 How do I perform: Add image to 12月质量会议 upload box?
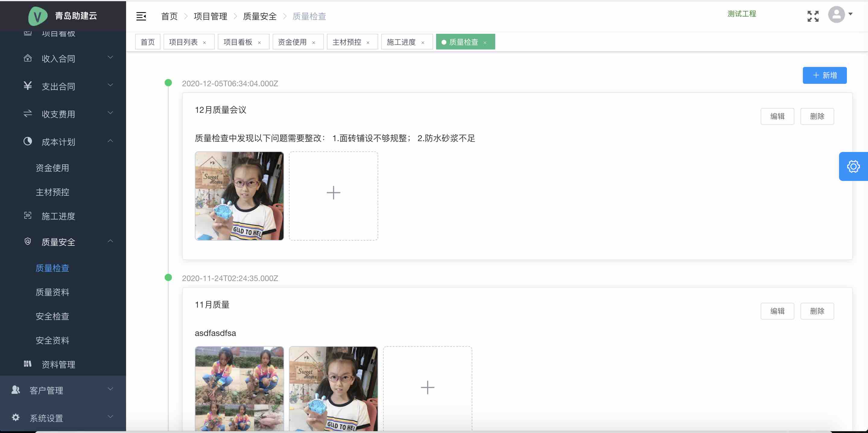tap(333, 196)
